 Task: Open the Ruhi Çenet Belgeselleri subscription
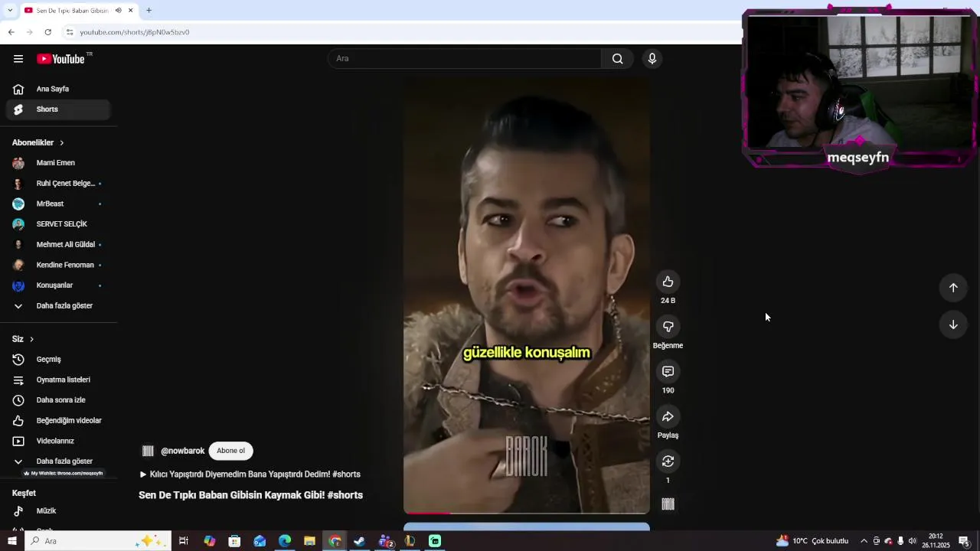58,184
